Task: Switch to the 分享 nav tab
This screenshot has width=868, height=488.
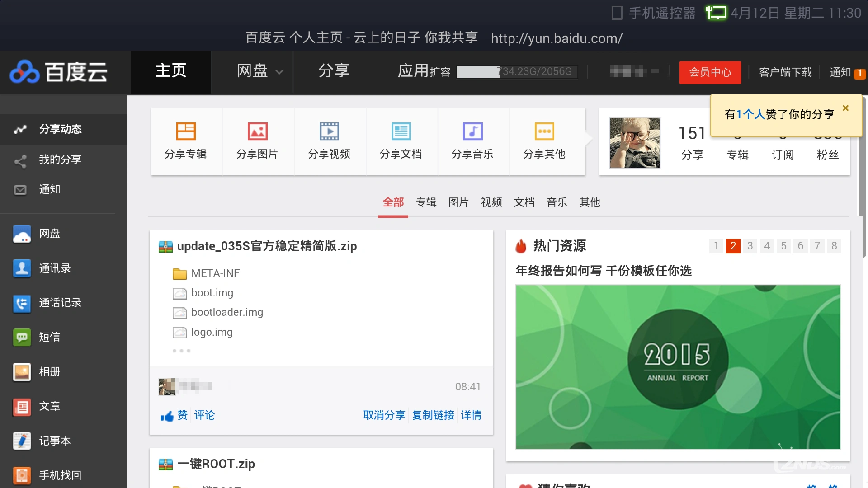Action: (x=334, y=71)
